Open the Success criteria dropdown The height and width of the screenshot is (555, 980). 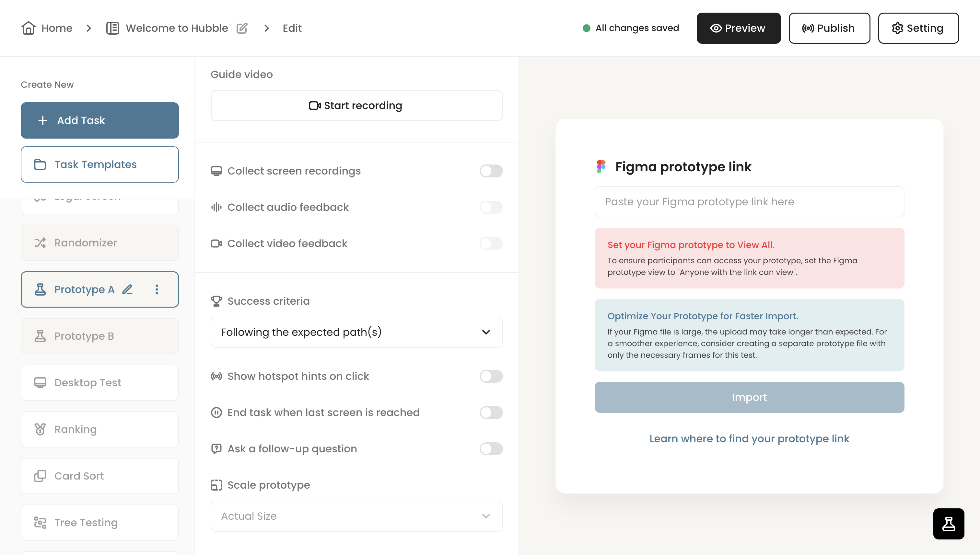click(x=356, y=332)
